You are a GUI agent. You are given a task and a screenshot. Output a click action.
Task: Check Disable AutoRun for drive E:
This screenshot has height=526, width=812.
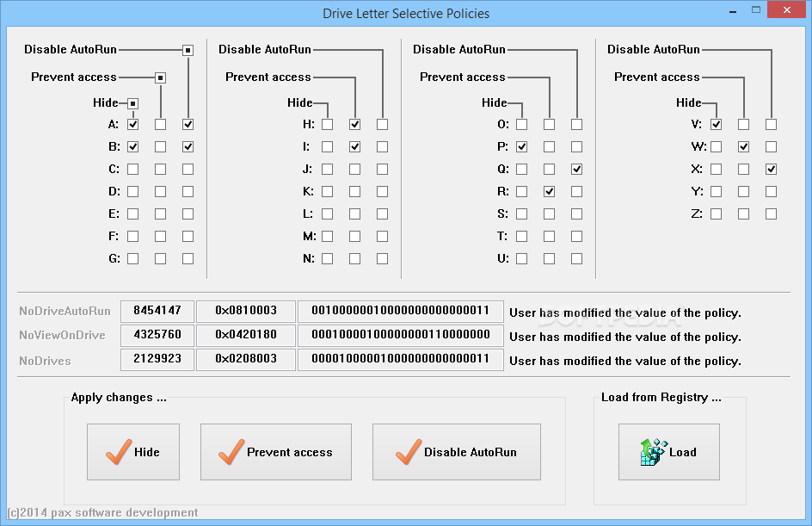(x=188, y=214)
